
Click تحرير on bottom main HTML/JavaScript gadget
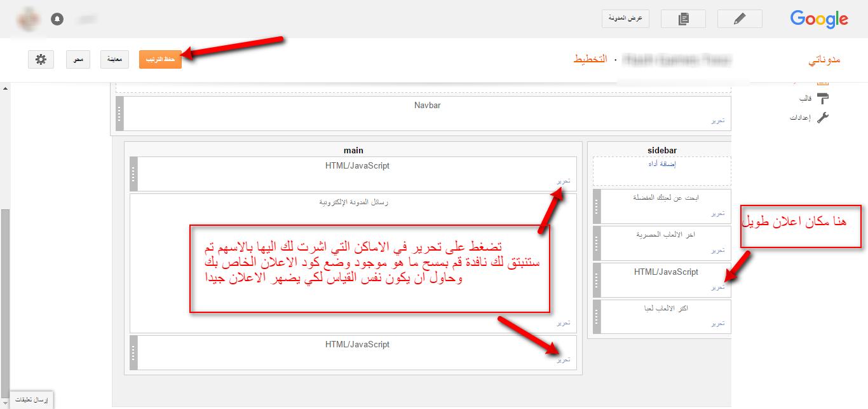pyautogui.click(x=563, y=360)
